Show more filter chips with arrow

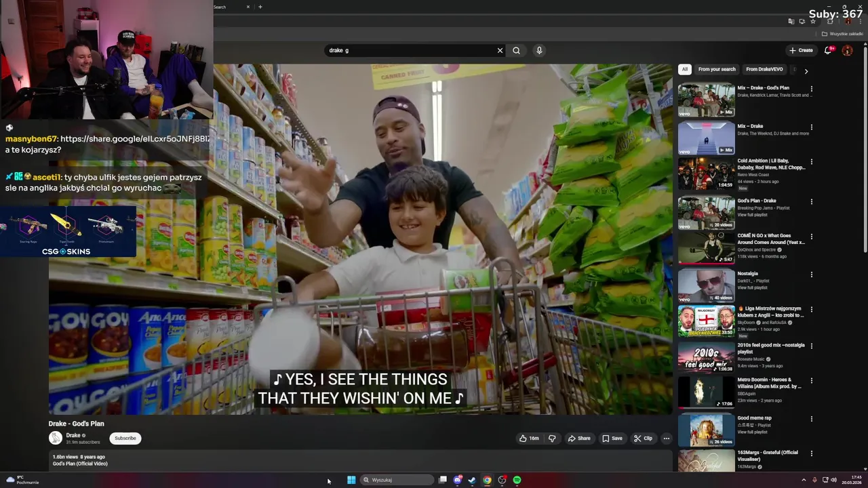(x=806, y=70)
